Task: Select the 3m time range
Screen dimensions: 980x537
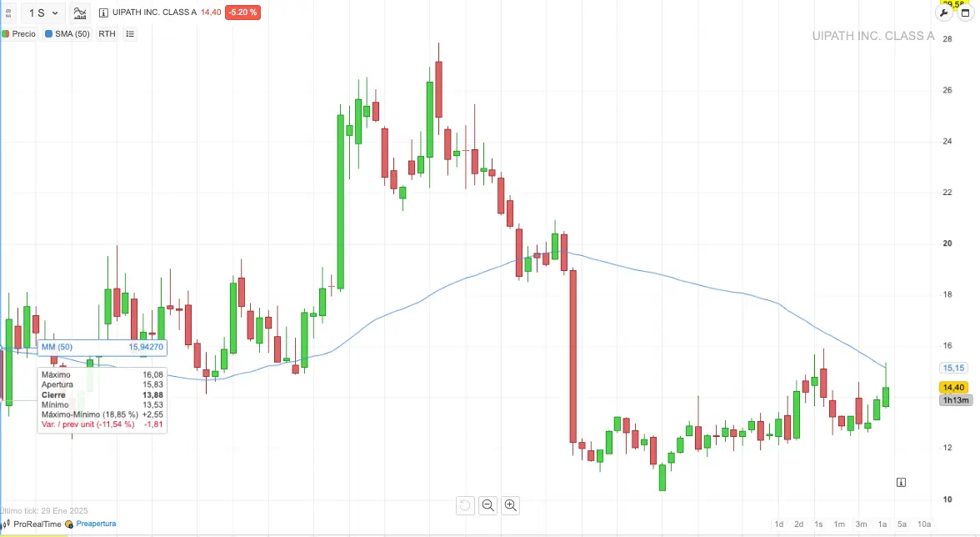Action: tap(861, 524)
